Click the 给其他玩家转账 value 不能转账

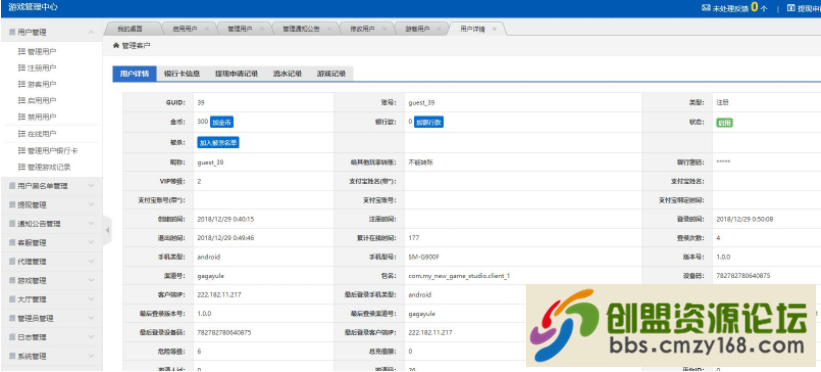tap(420, 162)
